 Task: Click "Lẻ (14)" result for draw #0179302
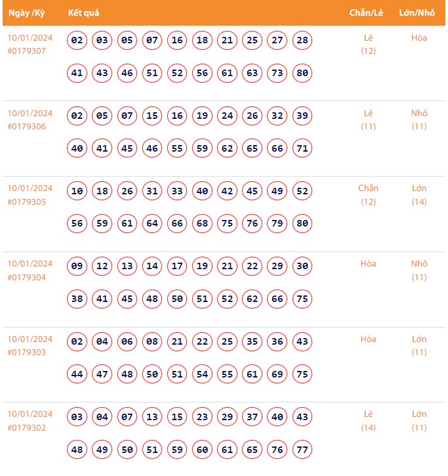tap(369, 421)
